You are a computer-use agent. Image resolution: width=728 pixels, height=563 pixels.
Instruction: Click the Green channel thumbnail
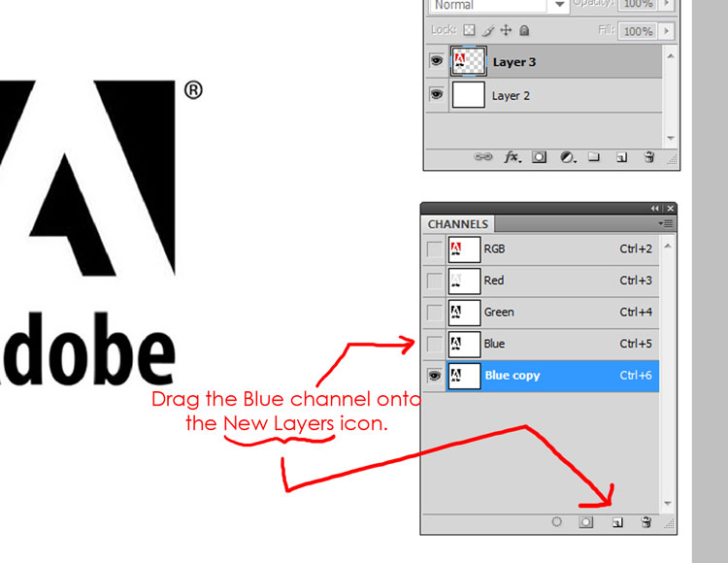[x=464, y=313]
